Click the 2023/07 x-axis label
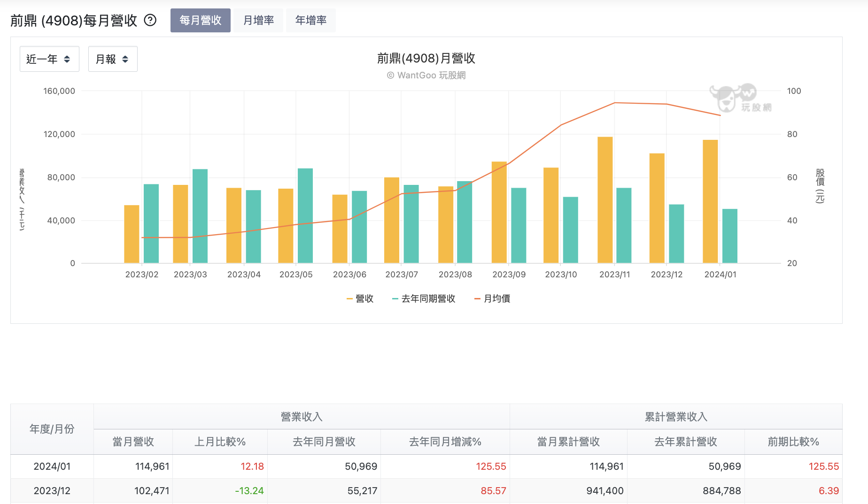This screenshot has height=504, width=868. point(402,275)
